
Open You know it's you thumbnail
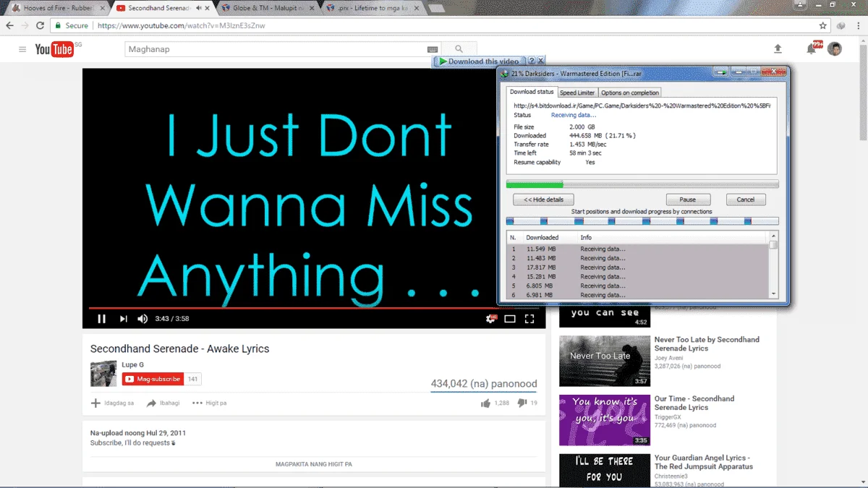tap(605, 420)
